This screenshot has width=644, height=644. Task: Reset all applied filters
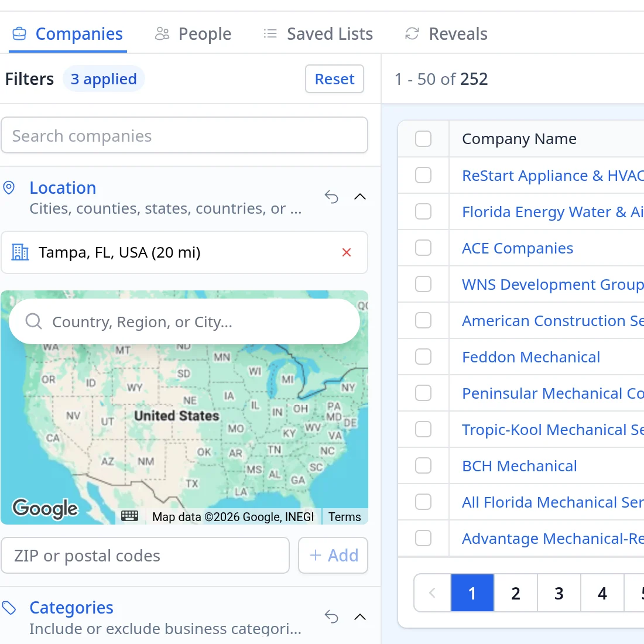(334, 79)
